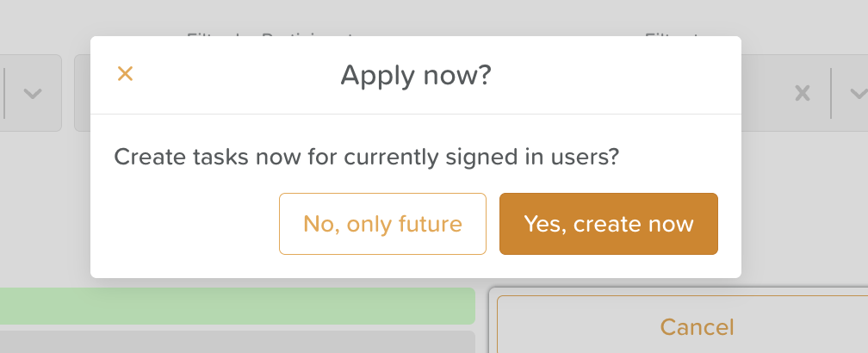Click divider between clear X and right chevron
This screenshot has height=353, width=868.
[x=831, y=93]
